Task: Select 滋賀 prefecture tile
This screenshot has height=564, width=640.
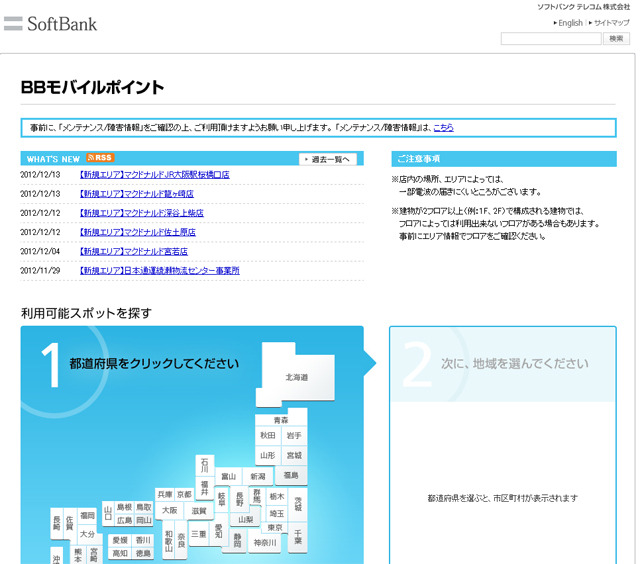Action: pos(199,511)
